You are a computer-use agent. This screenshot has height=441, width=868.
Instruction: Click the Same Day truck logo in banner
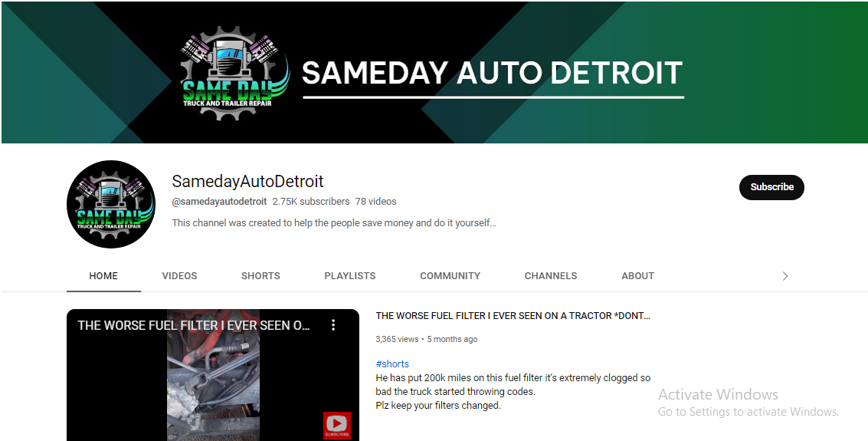(234, 74)
